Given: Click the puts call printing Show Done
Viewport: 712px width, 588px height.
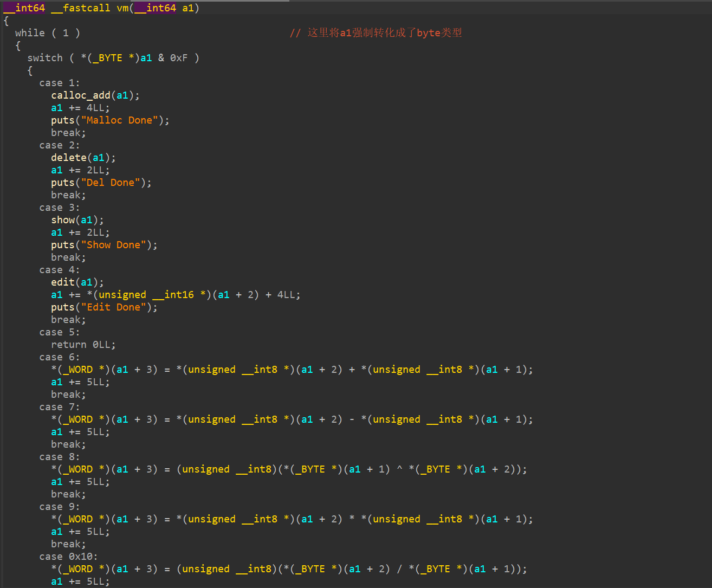Looking at the screenshot, I should click(105, 245).
